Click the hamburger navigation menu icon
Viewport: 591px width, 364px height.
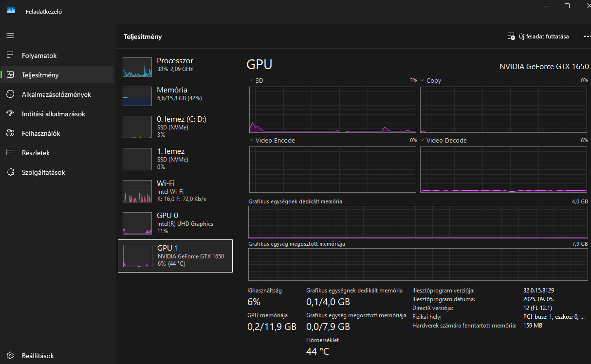(x=10, y=36)
